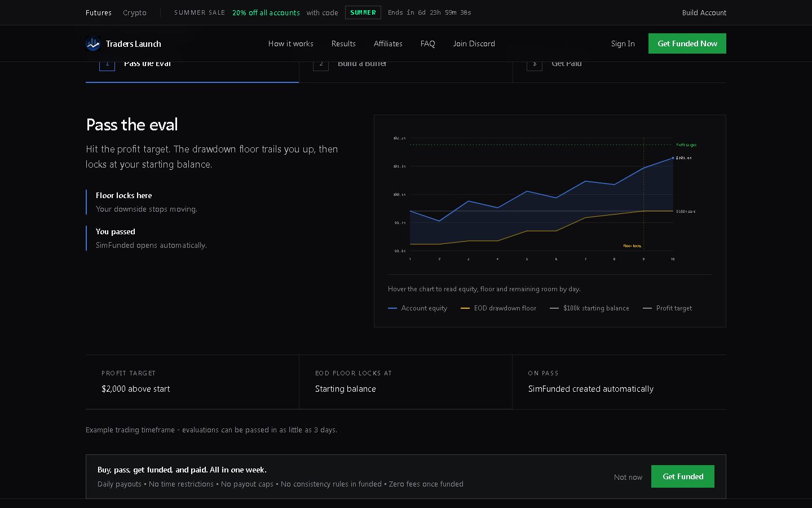Click the sale countdown timer

(430, 12)
